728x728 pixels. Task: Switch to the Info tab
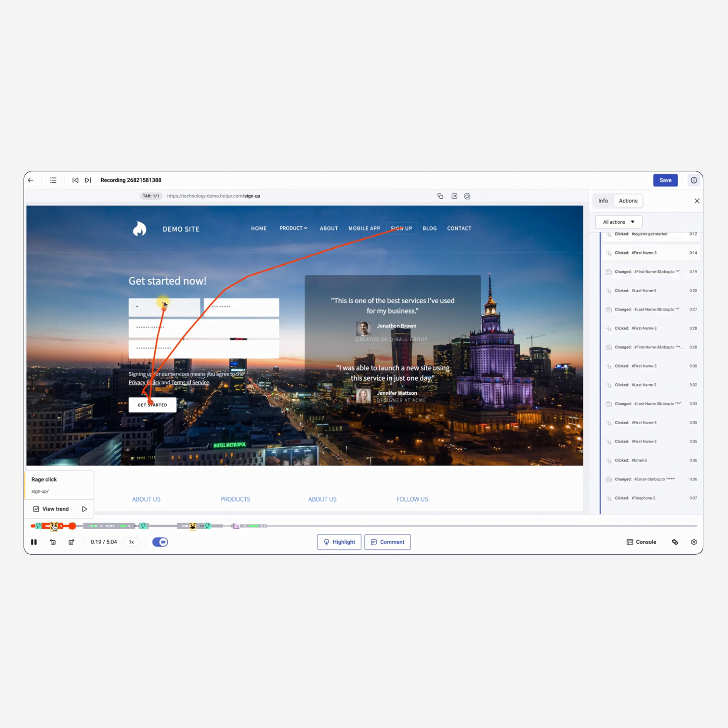pos(603,201)
